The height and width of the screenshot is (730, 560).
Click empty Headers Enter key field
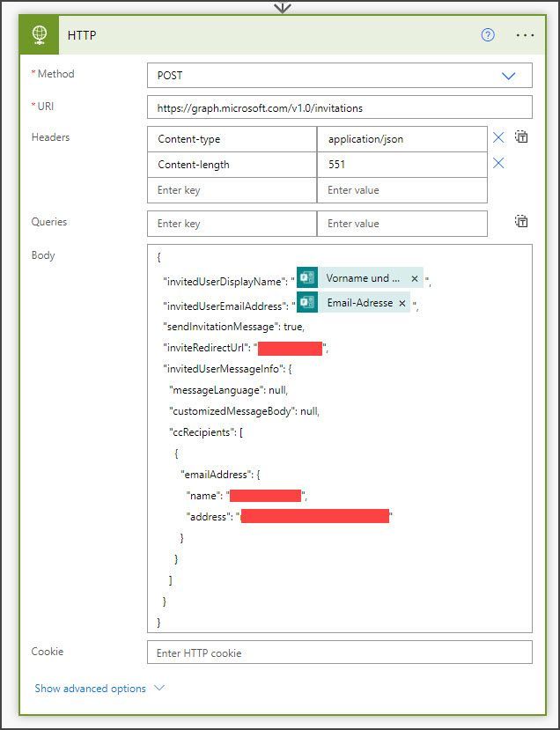[x=232, y=190]
